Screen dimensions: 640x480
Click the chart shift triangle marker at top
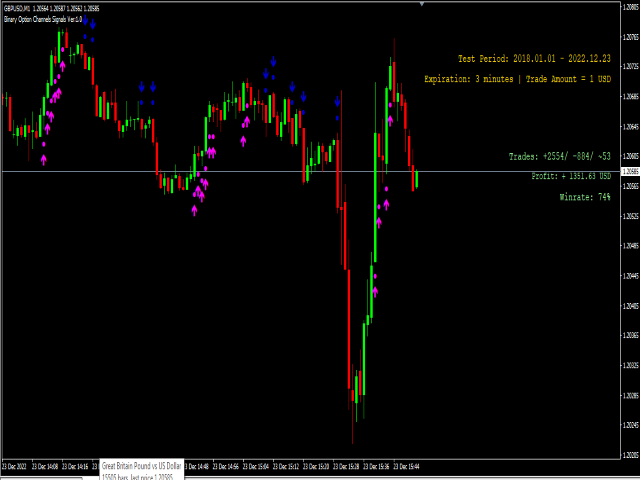(x=422, y=4)
